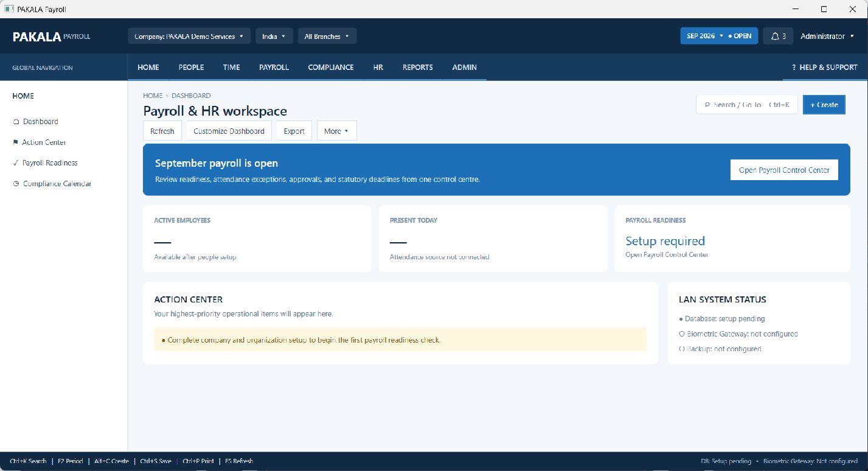Click the Present Today card
868x471 pixels.
point(493,239)
